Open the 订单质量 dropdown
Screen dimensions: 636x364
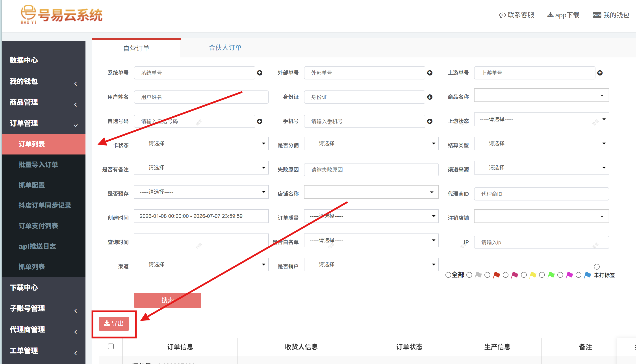tap(371, 216)
